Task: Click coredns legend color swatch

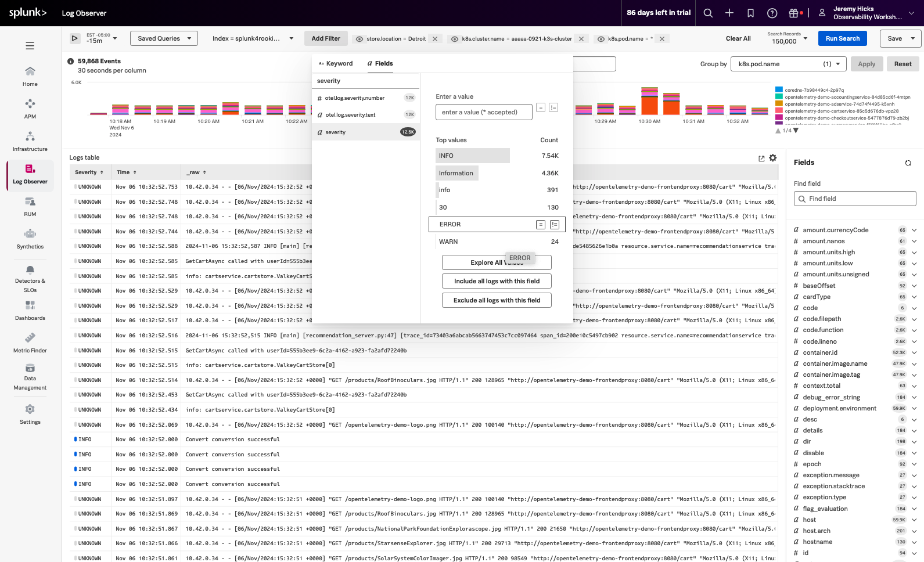Action: [779, 90]
